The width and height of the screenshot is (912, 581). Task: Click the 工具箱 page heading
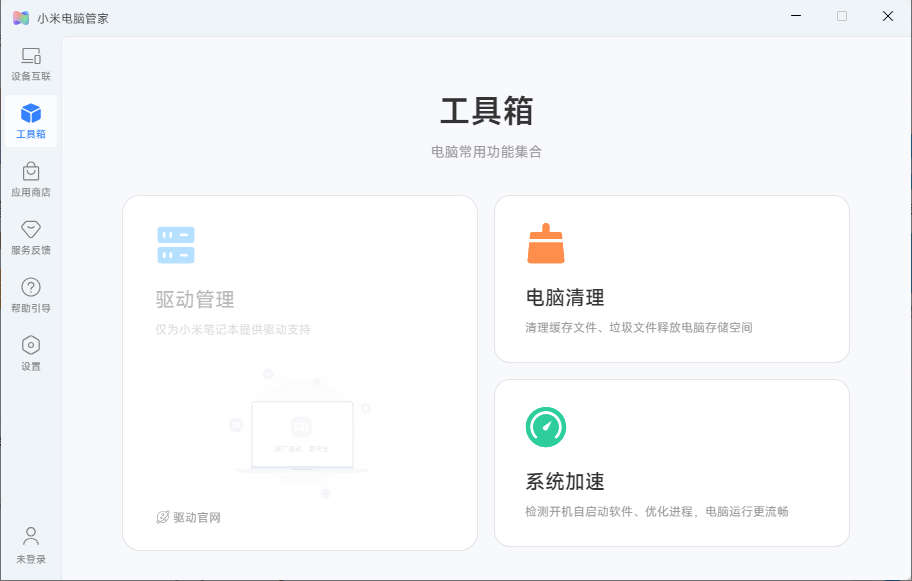tap(486, 111)
